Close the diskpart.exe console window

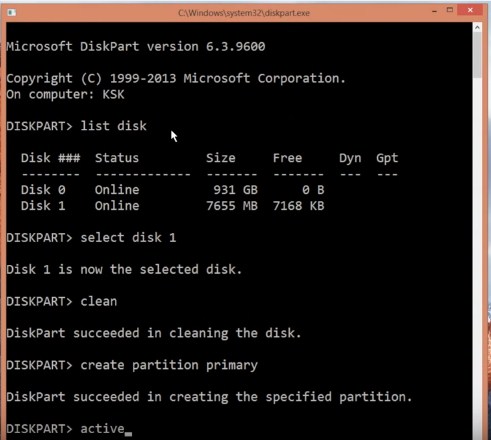(470, 10)
